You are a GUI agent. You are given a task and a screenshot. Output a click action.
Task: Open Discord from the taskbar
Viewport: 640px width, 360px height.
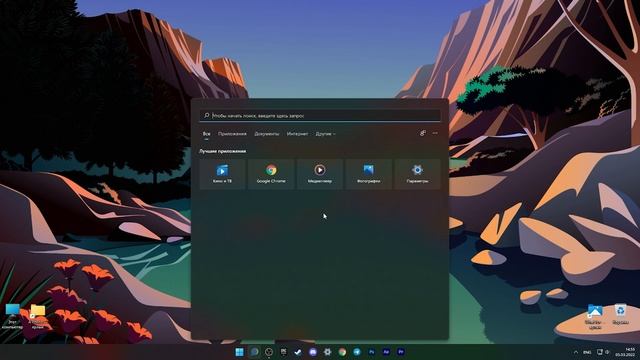[313, 352]
